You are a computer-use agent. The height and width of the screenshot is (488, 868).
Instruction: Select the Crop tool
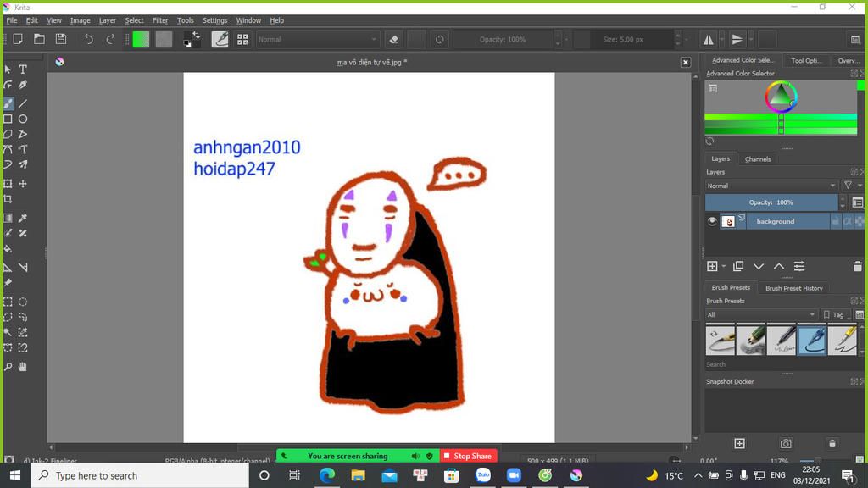tap(8, 199)
